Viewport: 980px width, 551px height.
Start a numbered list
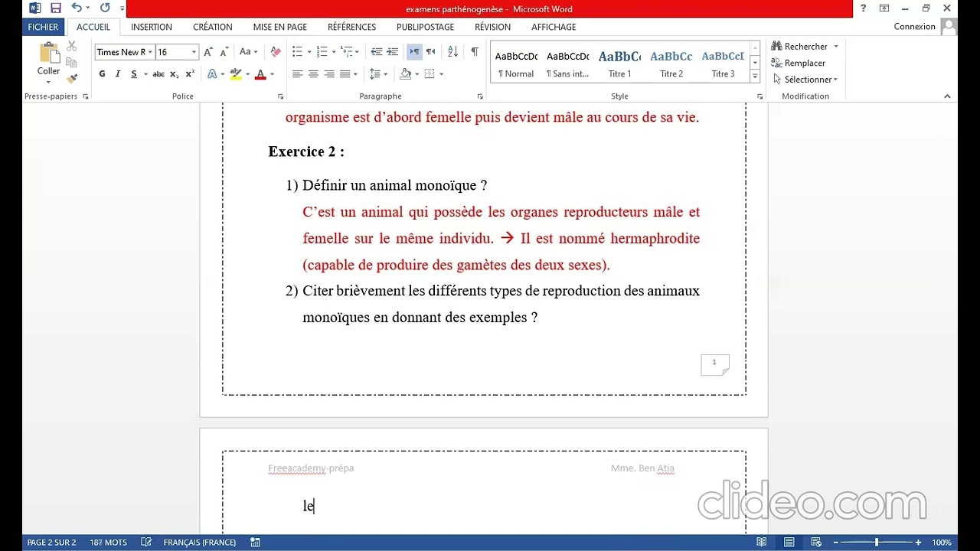322,52
